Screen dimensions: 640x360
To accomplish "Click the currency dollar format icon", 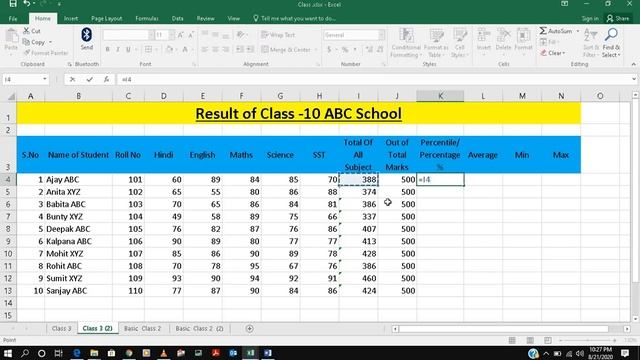I will pyautogui.click(x=329, y=49).
